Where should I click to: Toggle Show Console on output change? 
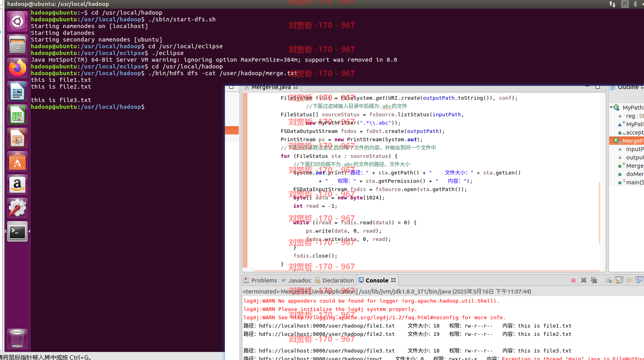point(640,280)
